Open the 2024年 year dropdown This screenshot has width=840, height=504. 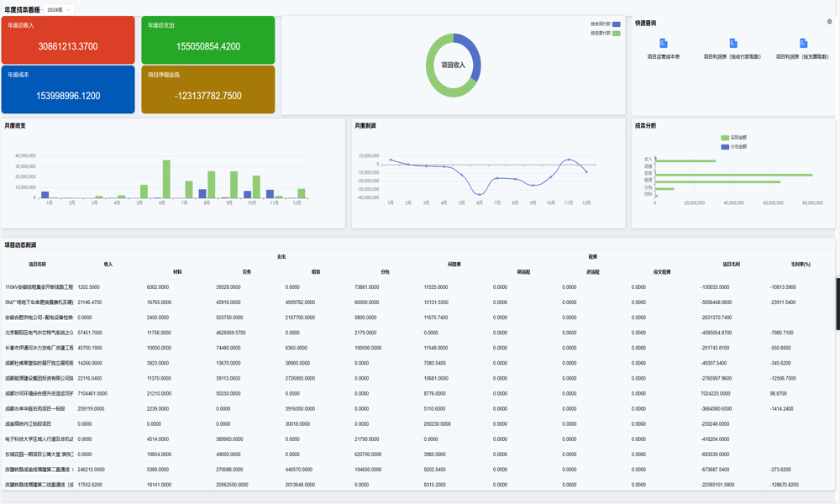coord(59,9)
